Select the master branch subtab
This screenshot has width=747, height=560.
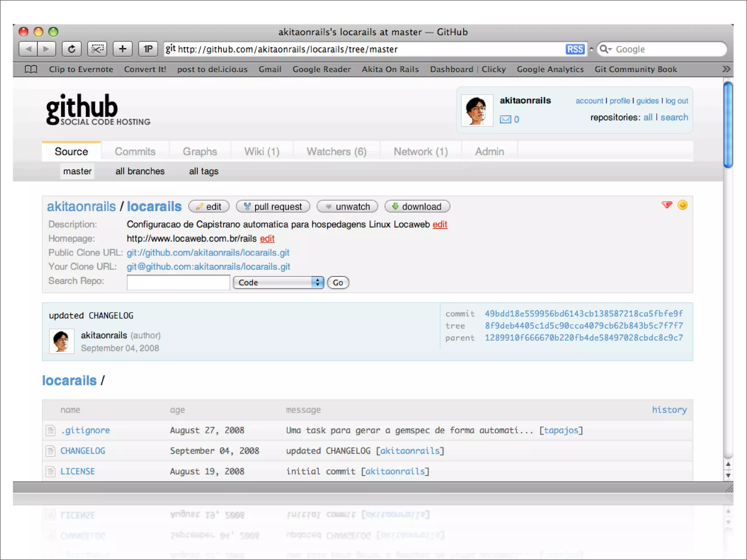77,171
